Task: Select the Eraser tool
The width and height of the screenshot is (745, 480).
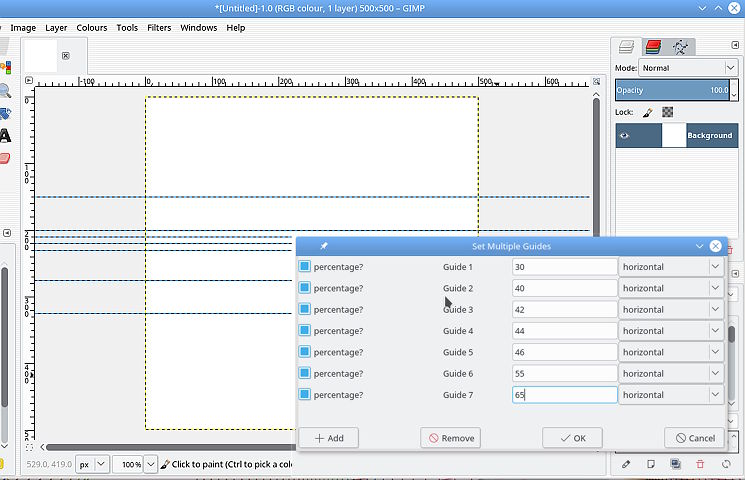Action: click(5, 158)
